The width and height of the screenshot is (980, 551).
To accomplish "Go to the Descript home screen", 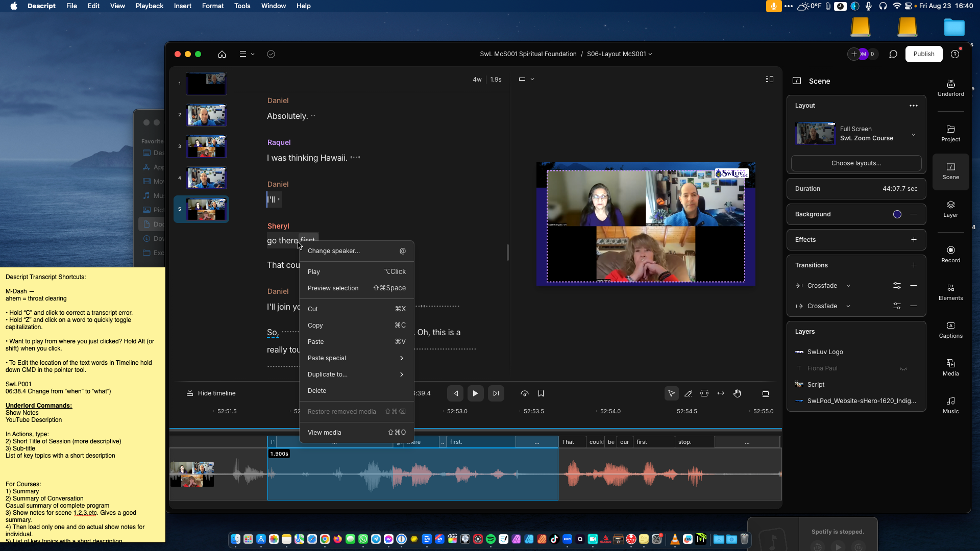I will click(x=222, y=54).
